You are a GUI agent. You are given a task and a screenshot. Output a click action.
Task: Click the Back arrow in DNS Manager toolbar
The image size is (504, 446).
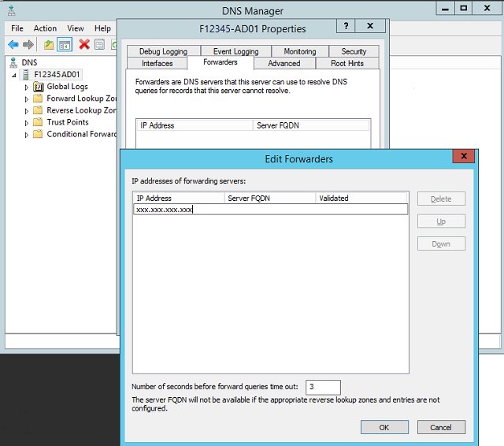(13, 44)
